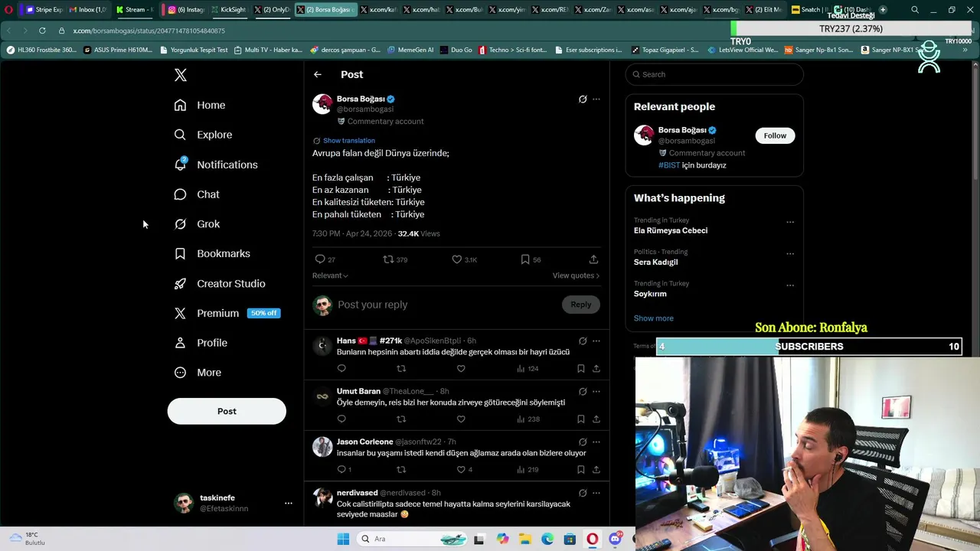The image size is (980, 551).
Task: Like Umut Baran's reply
Action: click(461, 419)
